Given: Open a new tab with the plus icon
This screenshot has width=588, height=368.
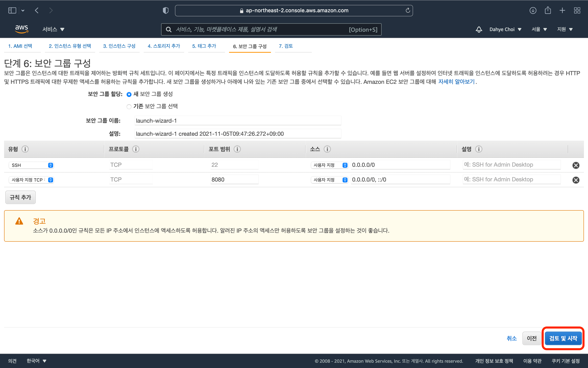Looking at the screenshot, I should pos(562,10).
